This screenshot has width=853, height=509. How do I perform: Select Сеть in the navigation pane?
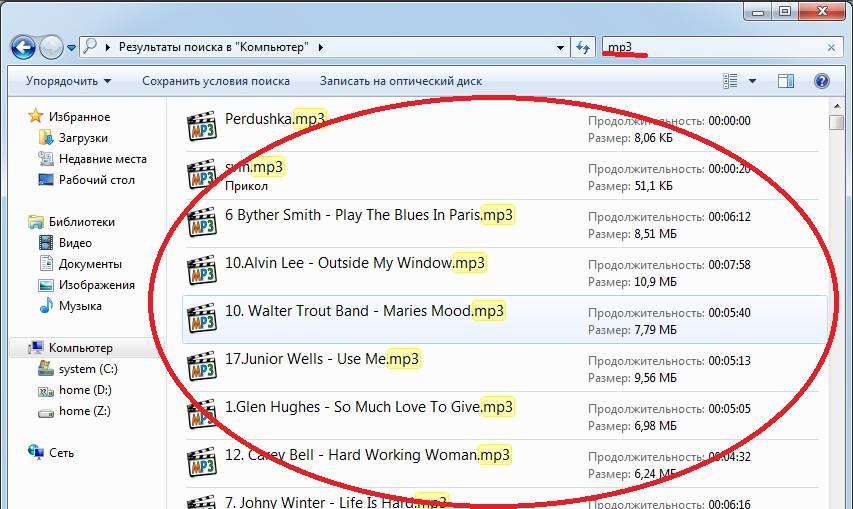click(61, 453)
